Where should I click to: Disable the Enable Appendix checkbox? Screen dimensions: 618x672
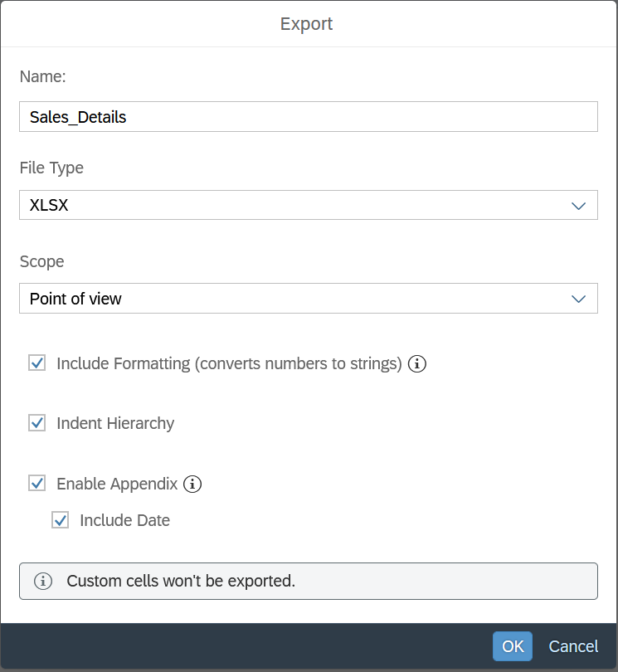click(x=36, y=483)
